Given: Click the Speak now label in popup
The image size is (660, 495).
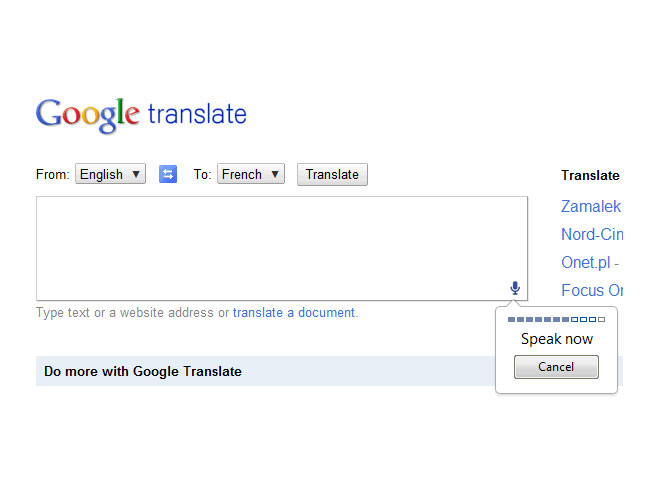Looking at the screenshot, I should tap(557, 339).
